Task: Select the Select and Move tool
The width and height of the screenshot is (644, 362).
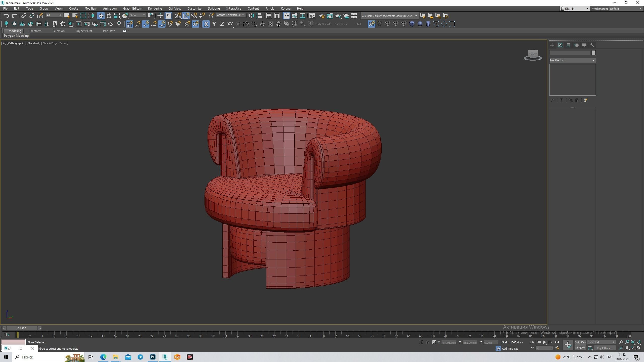Action: coord(101,16)
